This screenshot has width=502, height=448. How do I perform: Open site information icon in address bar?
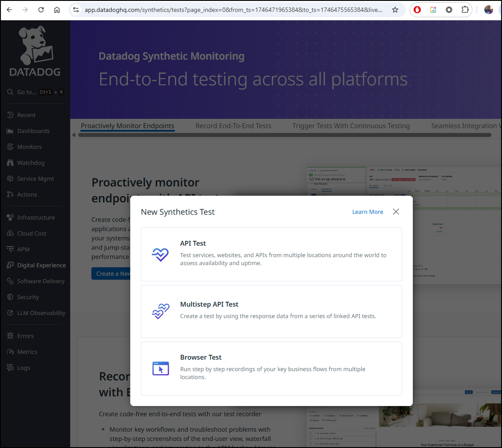coord(76,10)
